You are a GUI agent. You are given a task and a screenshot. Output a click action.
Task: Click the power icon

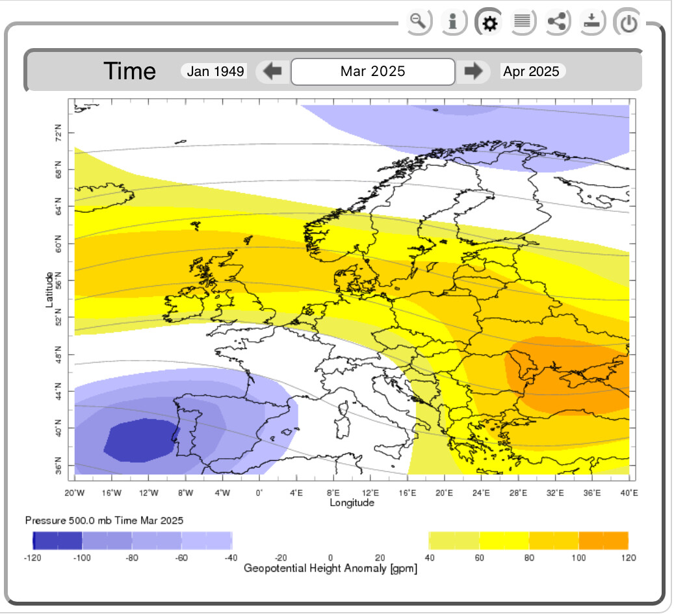[628, 22]
